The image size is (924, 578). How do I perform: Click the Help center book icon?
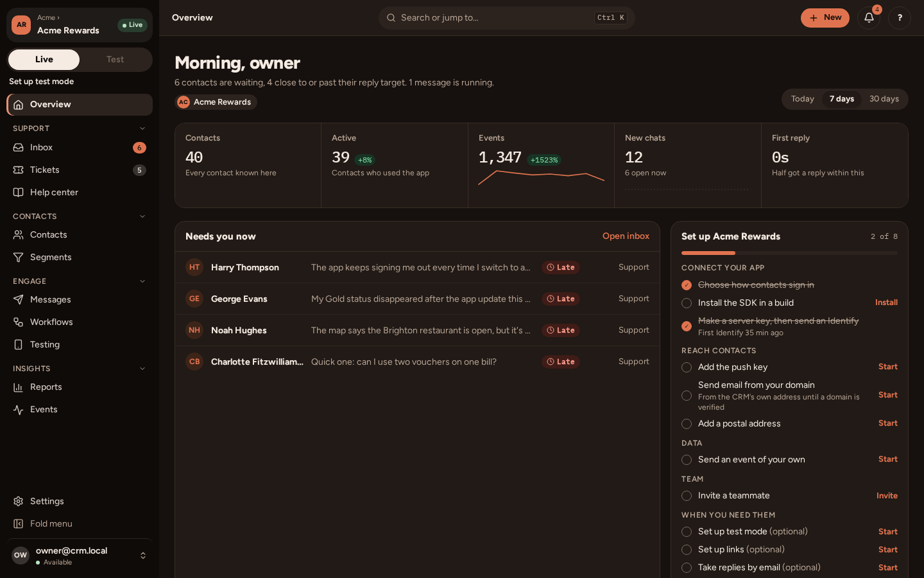[19, 193]
